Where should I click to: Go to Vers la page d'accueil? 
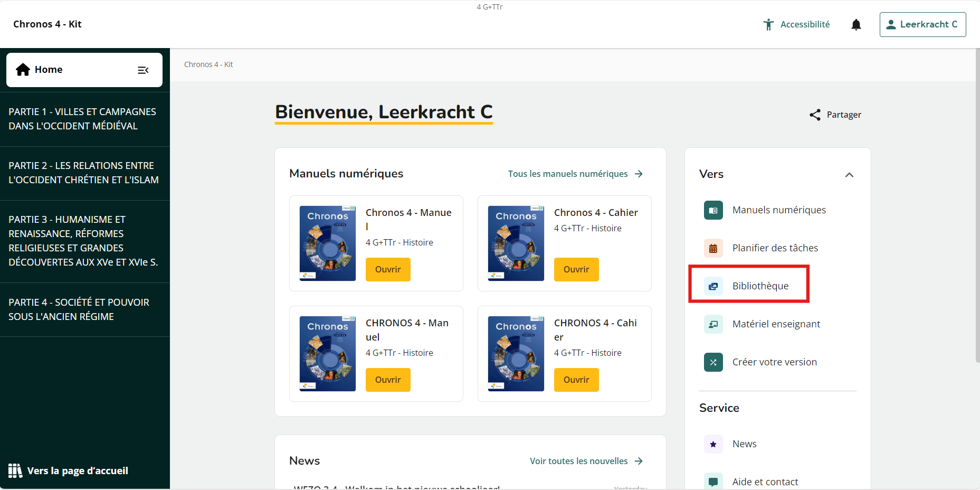click(69, 470)
